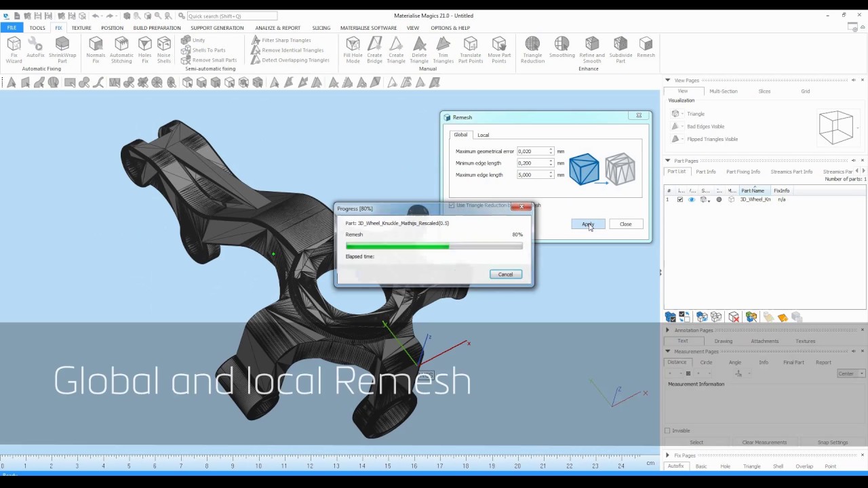Open the ShrinkWrap Part tool
This screenshot has height=488, width=868.
click(x=62, y=50)
